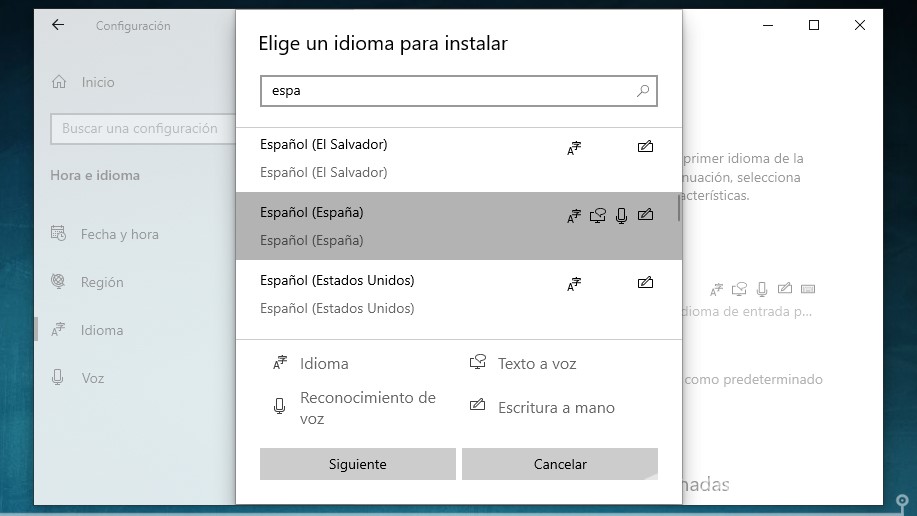The image size is (917, 516).
Task: Select Español (España) language row
Action: tap(458, 226)
